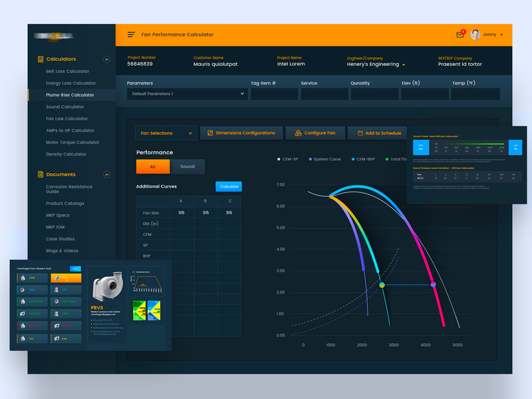The height and width of the screenshot is (399, 532).
Task: Click the Documents section icon in sidebar
Action: point(41,174)
